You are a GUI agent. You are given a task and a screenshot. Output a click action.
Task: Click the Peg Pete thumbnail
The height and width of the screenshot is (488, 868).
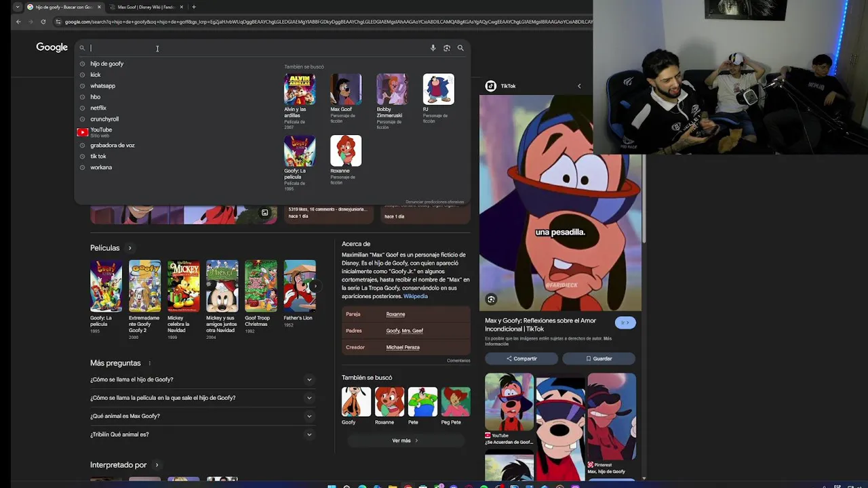click(x=456, y=402)
